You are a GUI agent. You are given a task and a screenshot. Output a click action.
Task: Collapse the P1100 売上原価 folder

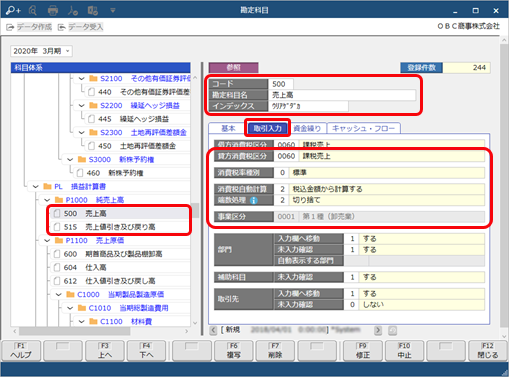[47, 241]
